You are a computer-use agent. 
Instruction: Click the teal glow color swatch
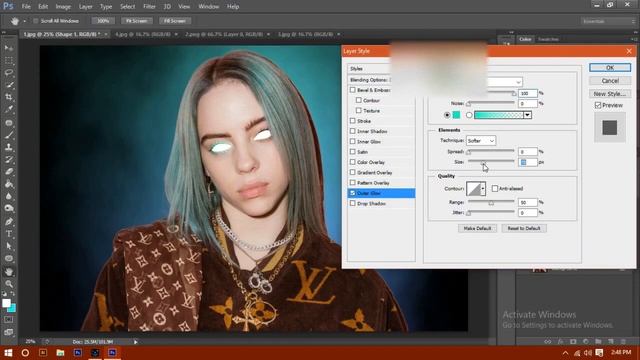pos(456,115)
